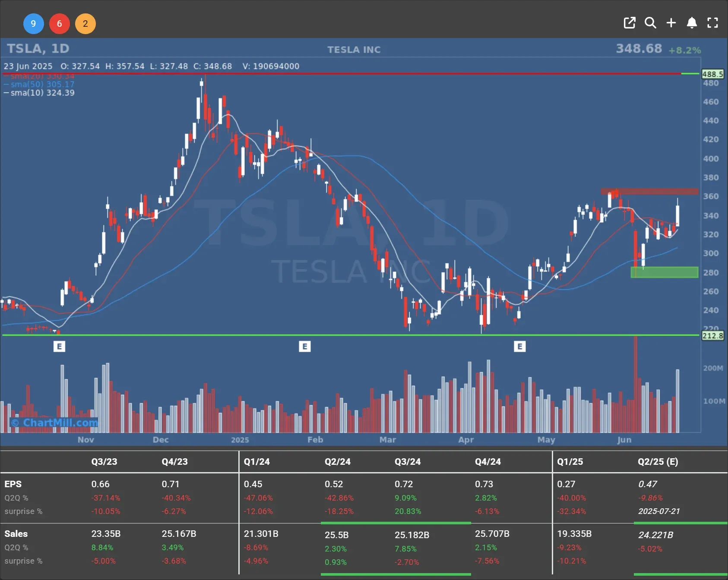The width and height of the screenshot is (728, 580).
Task: Click the volume value V: 190694000
Action: tap(271, 66)
